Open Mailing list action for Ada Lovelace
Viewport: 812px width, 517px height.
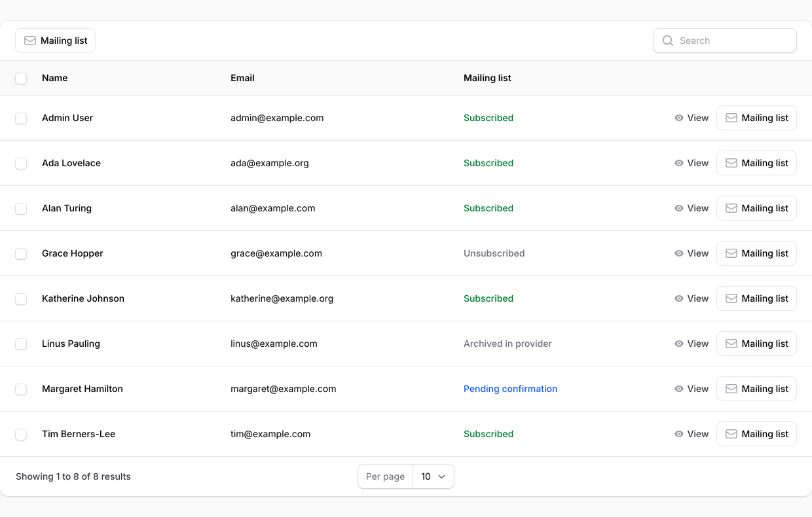pyautogui.click(x=756, y=163)
